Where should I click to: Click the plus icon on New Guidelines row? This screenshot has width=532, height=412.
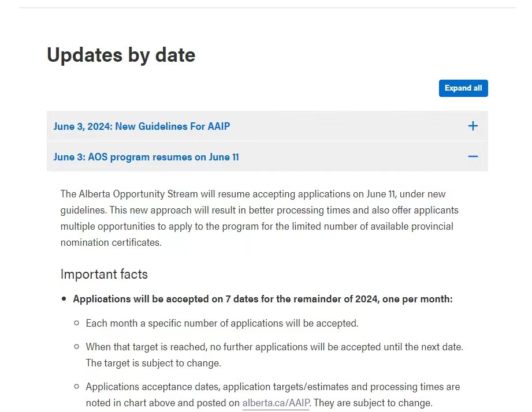pos(473,126)
